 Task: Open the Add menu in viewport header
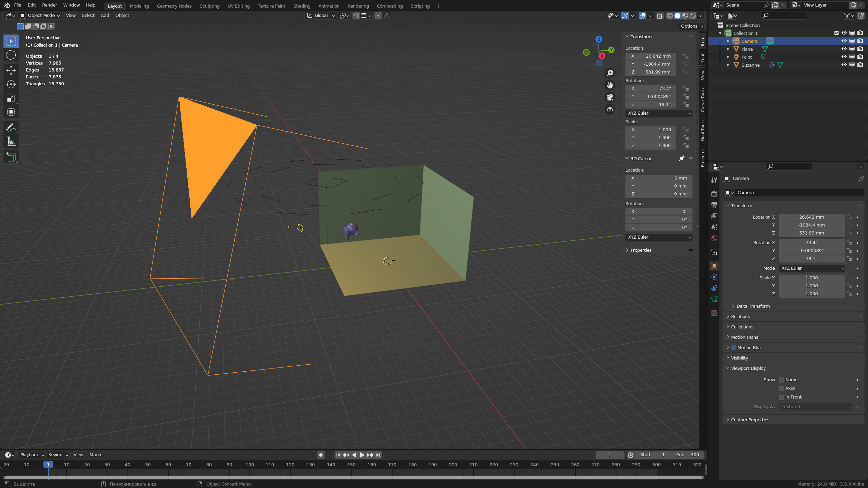[x=105, y=16]
